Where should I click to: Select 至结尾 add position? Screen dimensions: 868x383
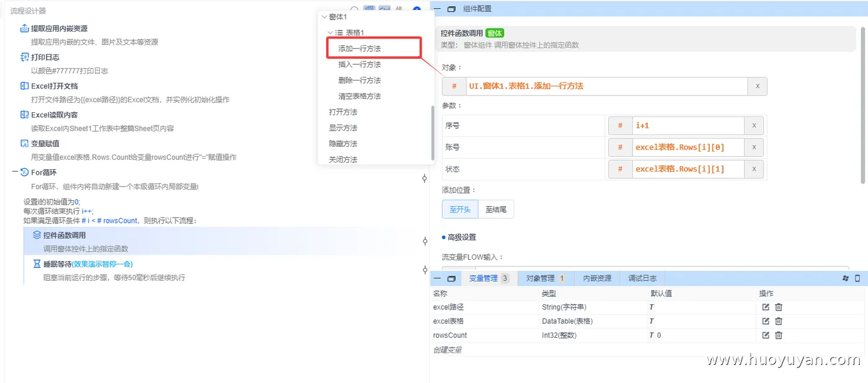tap(496, 209)
